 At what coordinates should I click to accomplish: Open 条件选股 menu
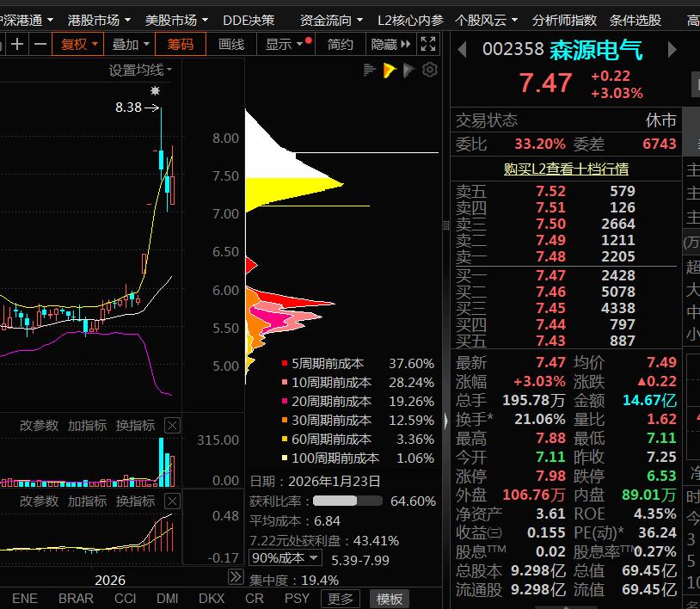coord(636,20)
